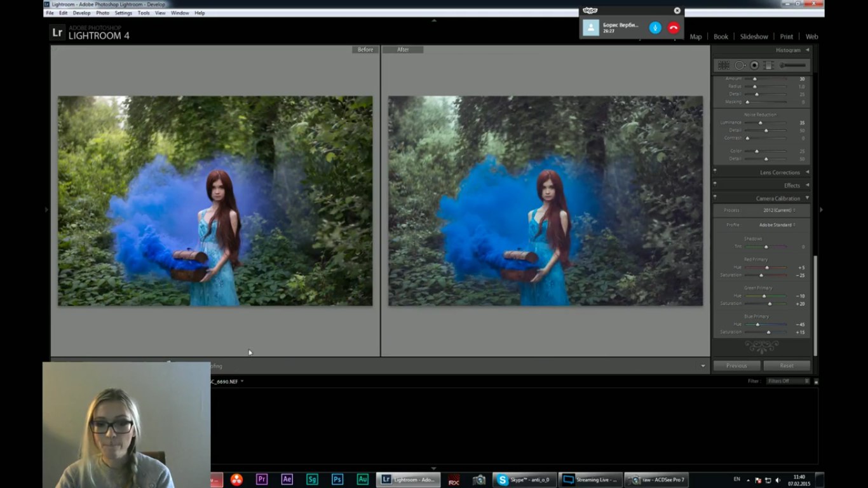Viewport: 868px width, 488px height.
Task: Hang up the Skype call
Action: [x=674, y=27]
